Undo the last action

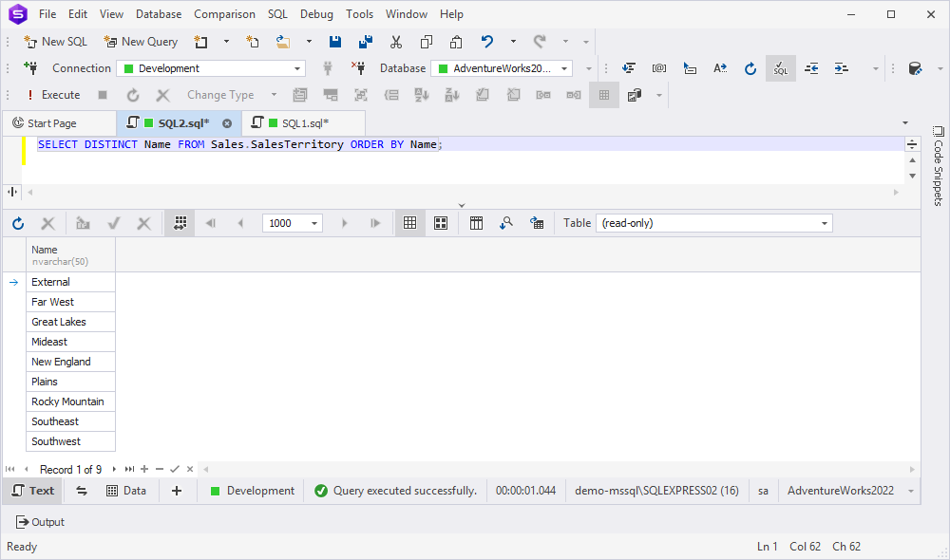pyautogui.click(x=486, y=41)
